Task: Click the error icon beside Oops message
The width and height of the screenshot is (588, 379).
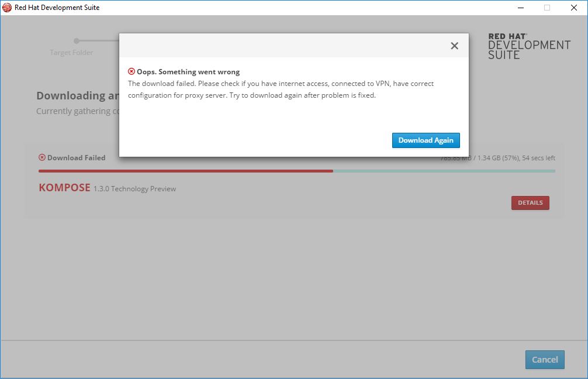Action: pyautogui.click(x=132, y=71)
